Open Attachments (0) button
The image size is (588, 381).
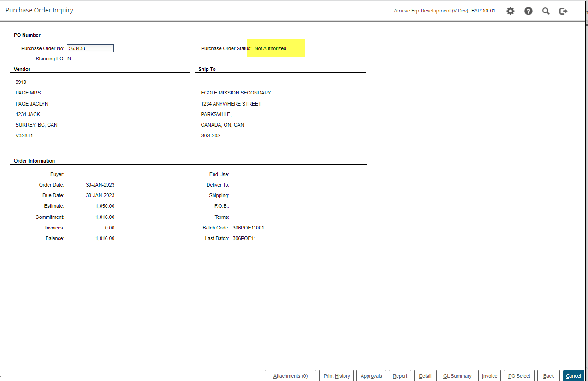point(290,376)
